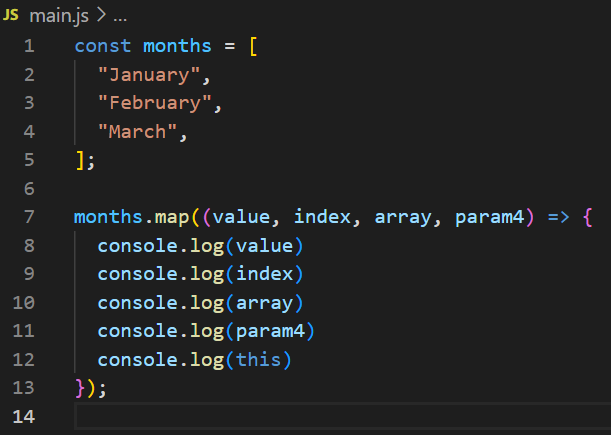The image size is (611, 435).
Task: Click the "January" string
Action: tap(149, 74)
